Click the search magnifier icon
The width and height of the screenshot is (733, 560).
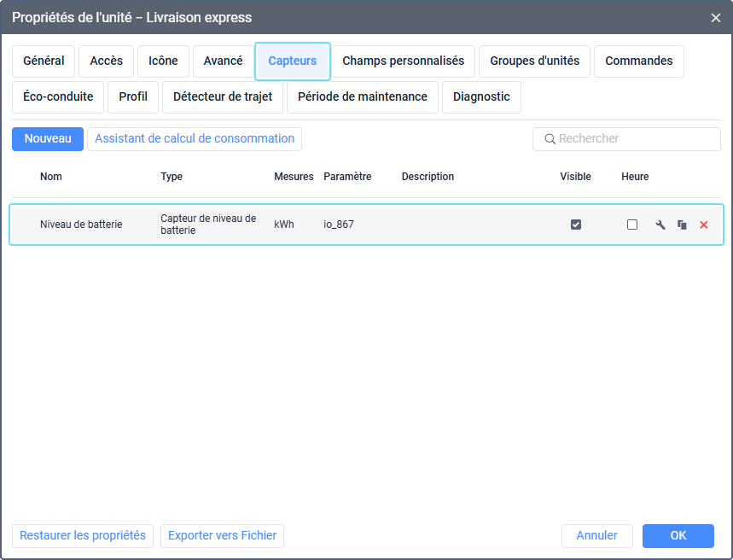550,139
